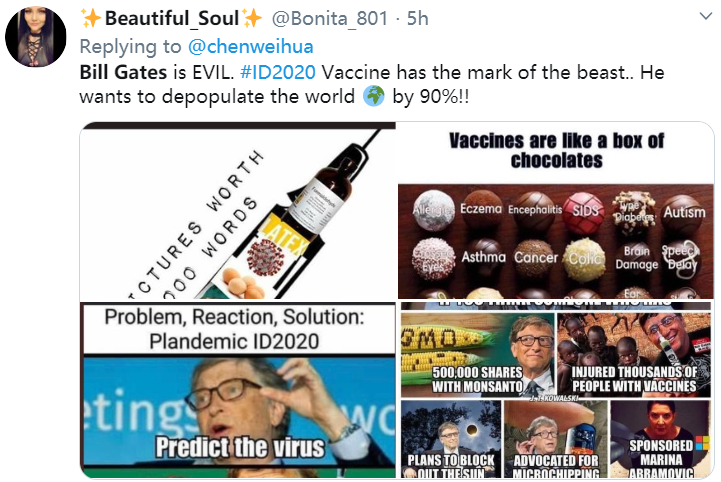Screen dimensions: 721x482
Task: Select the bold Bill Gates text
Action: 123,72
